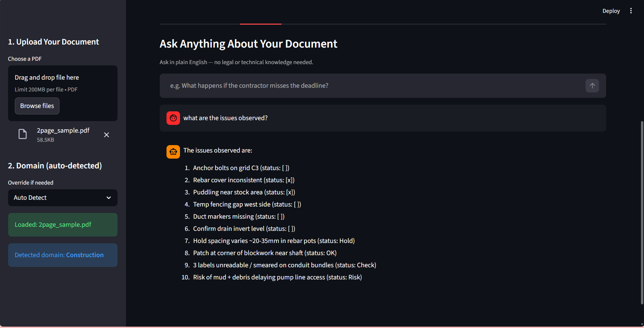Click the document icon next to 2page_sample.pdf
Viewport: 644px width, 328px height.
tap(22, 134)
